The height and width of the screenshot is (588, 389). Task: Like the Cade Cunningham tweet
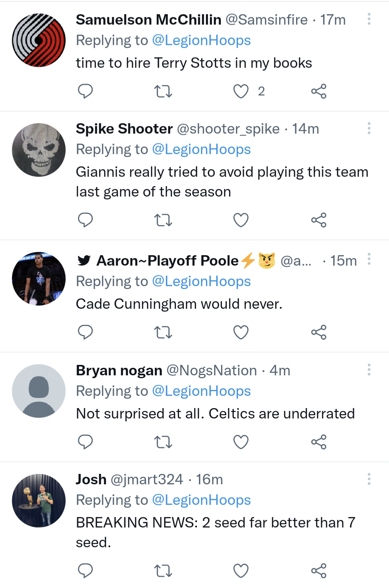pyautogui.click(x=241, y=332)
